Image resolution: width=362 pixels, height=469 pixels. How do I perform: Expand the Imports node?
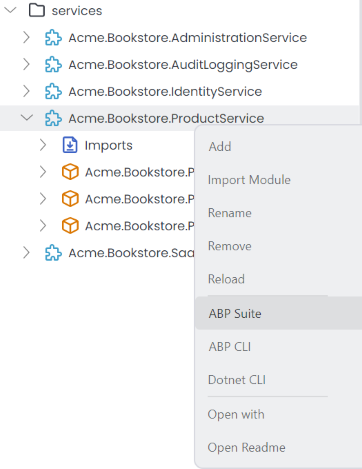point(43,145)
